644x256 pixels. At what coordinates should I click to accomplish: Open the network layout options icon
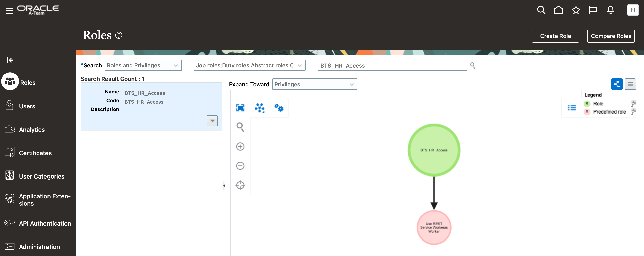pyautogui.click(x=259, y=108)
